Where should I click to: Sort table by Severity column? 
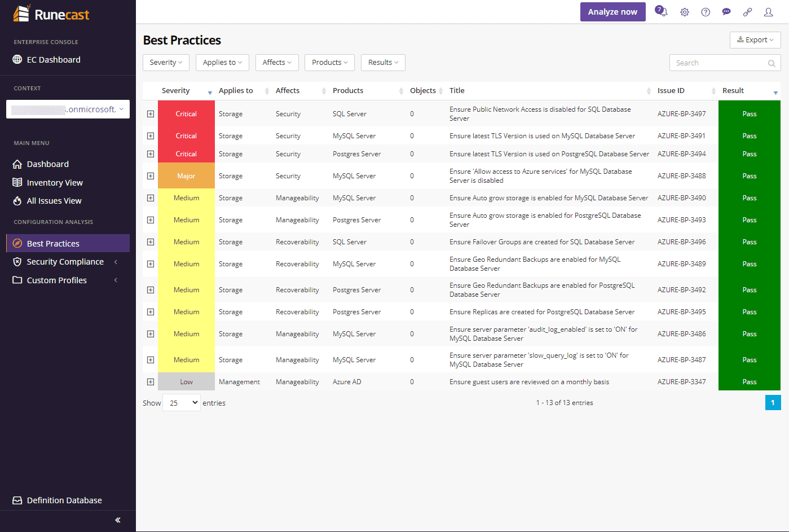tap(186, 91)
